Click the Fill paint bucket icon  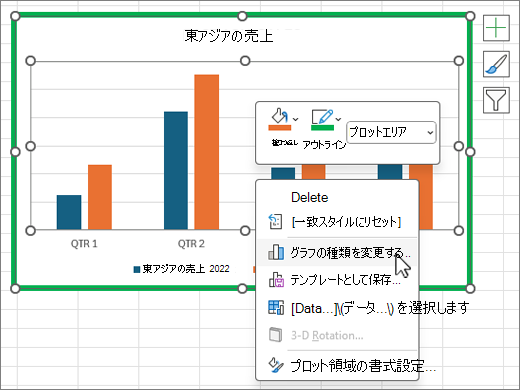[x=279, y=115]
